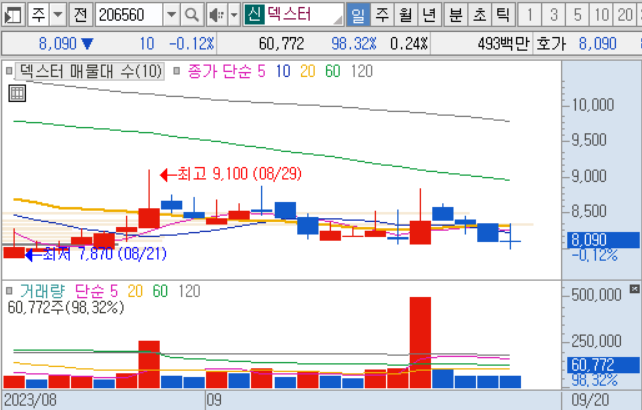Click the 호가 label in quote bar
Image resolution: width=642 pixels, height=410 pixels.
[551, 43]
